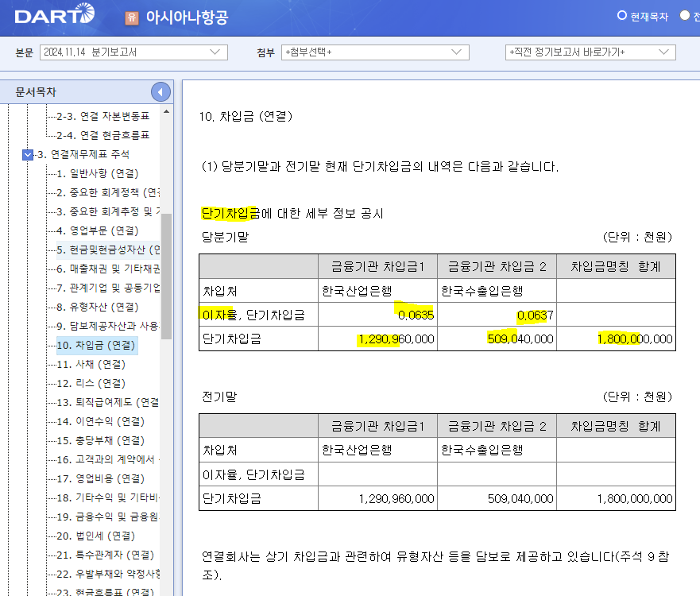700x596 pixels.
Task: Click 한국수출입은행 in the 전기말 table
Action: [x=481, y=450]
